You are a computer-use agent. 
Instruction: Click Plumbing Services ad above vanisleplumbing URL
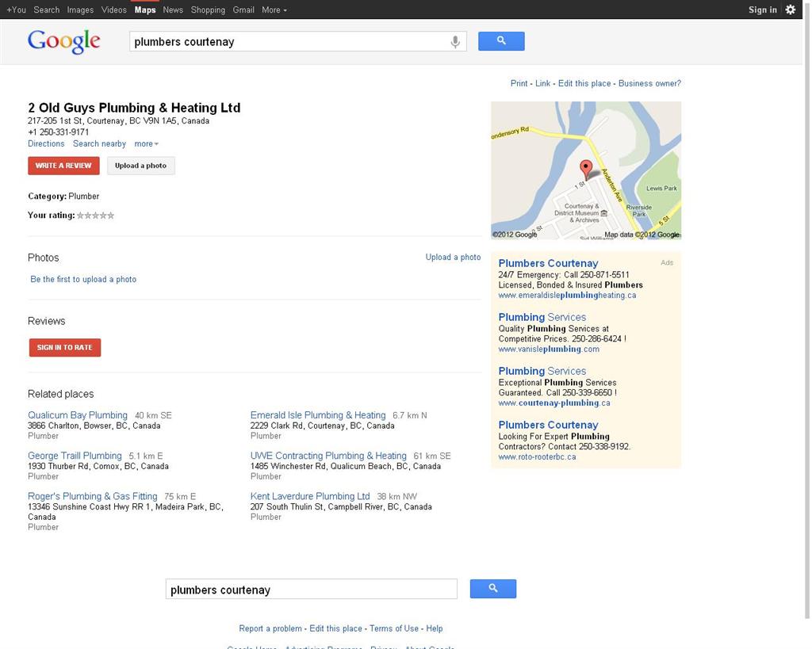[542, 317]
